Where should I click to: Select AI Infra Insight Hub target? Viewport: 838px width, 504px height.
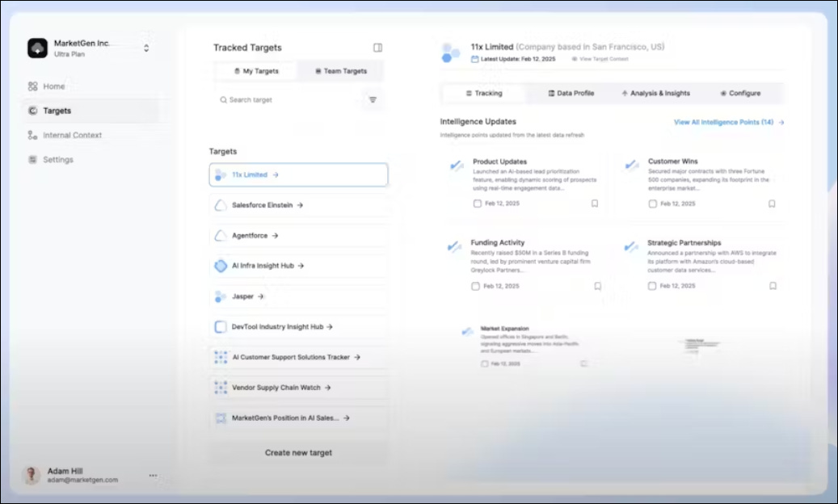[x=298, y=266]
